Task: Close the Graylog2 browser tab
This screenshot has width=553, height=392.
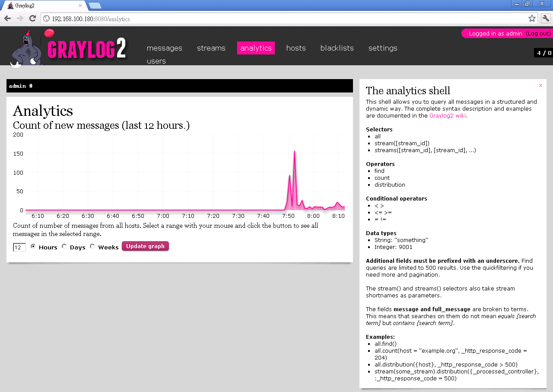Action: (x=80, y=6)
